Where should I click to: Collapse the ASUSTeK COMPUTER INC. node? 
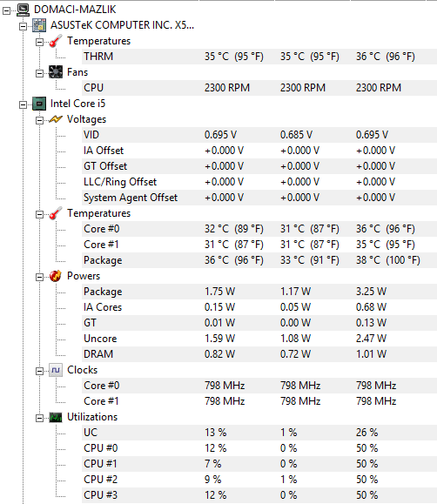point(23,26)
